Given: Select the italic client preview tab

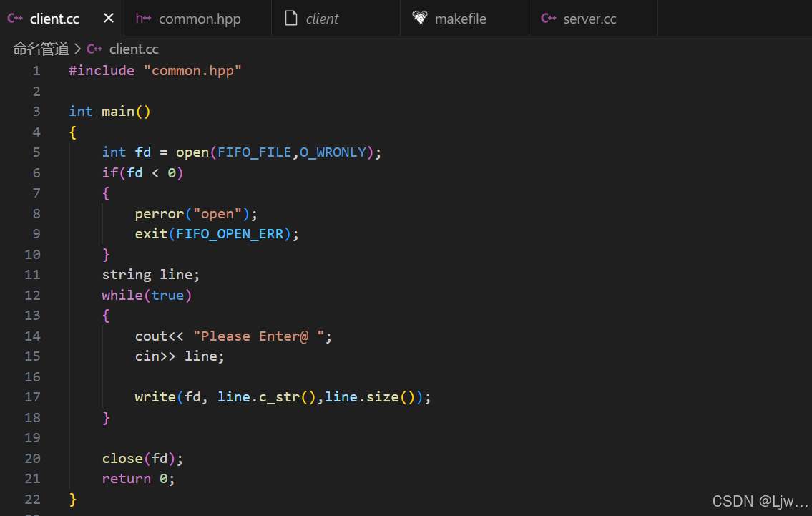Looking at the screenshot, I should point(322,19).
